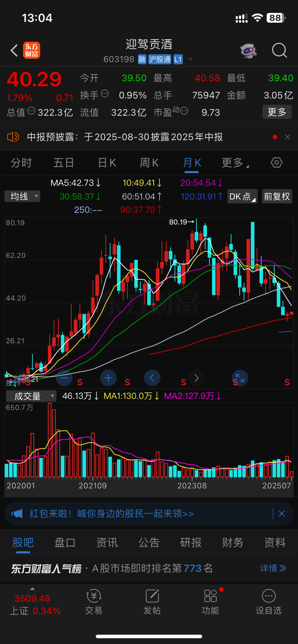The width and height of the screenshot is (298, 644).
Task: Switch to 周K chart tab
Action: click(149, 163)
